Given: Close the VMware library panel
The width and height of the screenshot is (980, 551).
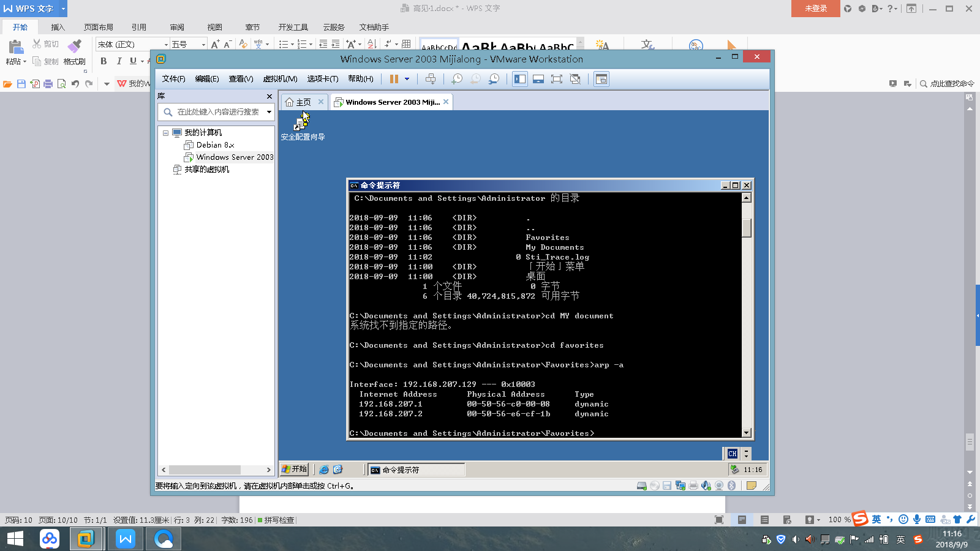Looking at the screenshot, I should pyautogui.click(x=269, y=96).
